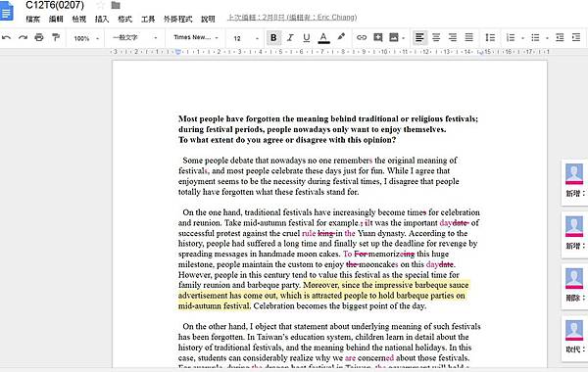Select the paint format tool
The width and height of the screenshot is (588, 372).
tap(56, 37)
